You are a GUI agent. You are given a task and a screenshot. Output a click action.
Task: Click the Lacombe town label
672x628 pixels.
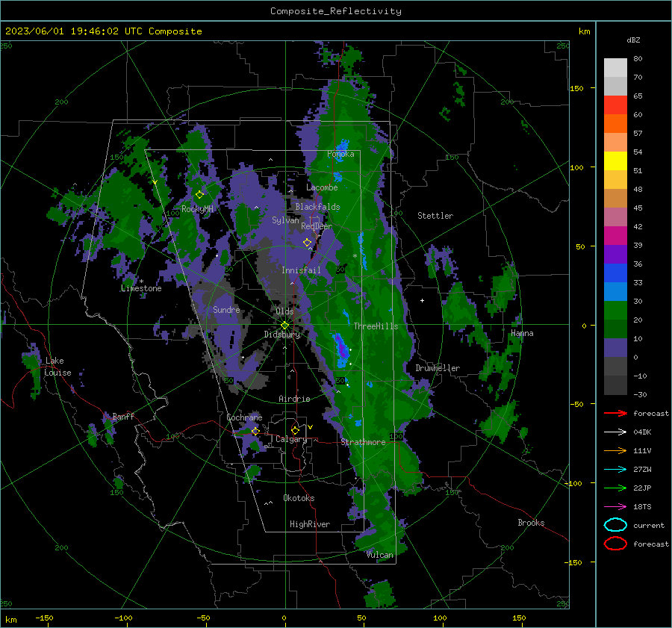[x=322, y=187]
